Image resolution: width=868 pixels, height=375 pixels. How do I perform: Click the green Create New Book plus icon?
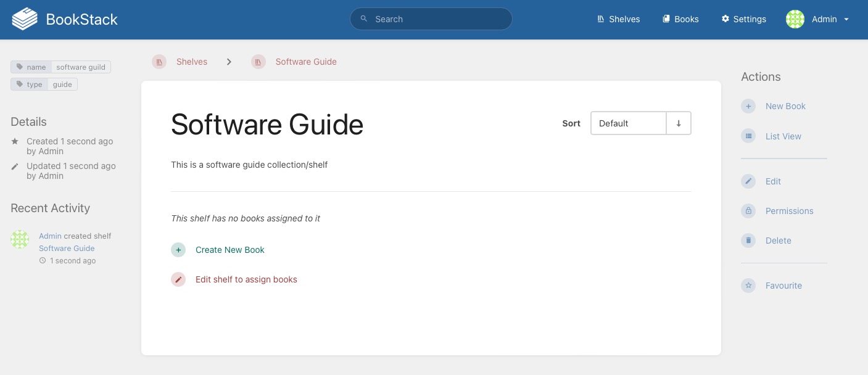pyautogui.click(x=178, y=250)
